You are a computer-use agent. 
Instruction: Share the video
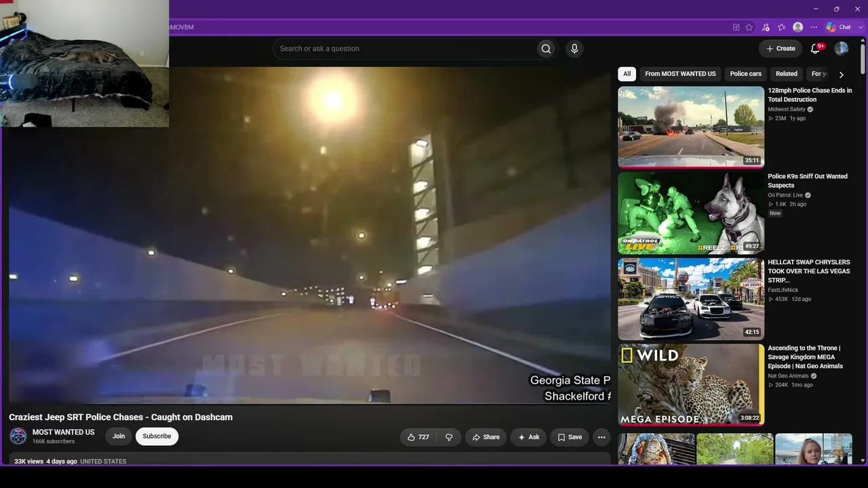pyautogui.click(x=486, y=437)
